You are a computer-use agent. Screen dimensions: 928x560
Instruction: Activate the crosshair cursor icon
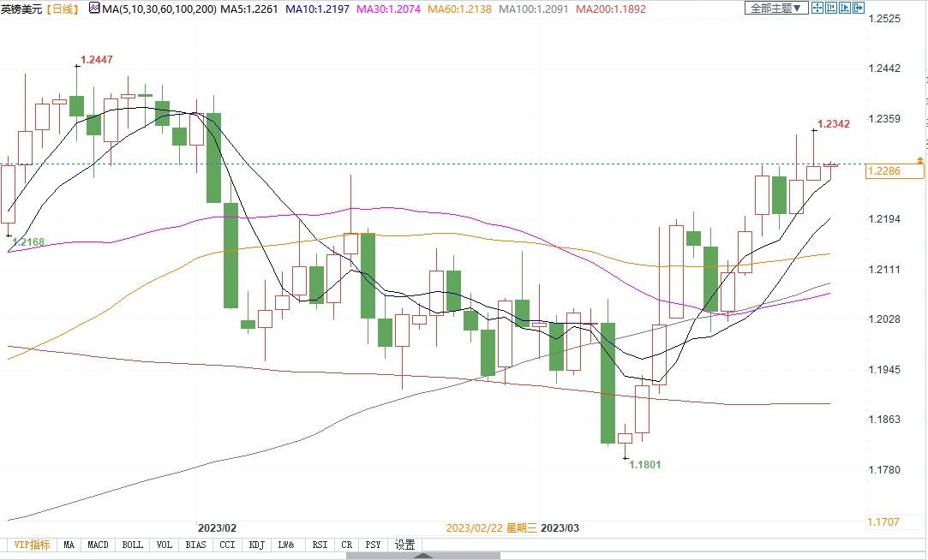click(x=817, y=8)
